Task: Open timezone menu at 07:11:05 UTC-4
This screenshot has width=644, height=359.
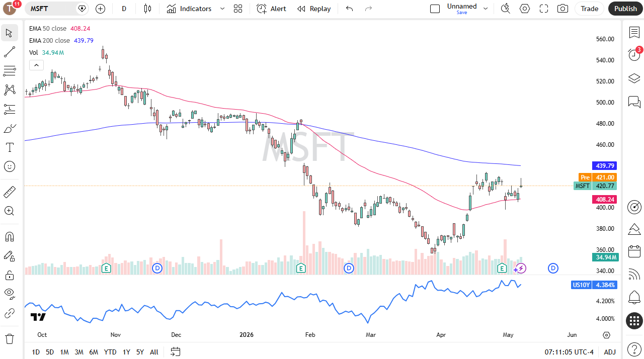Action: point(570,352)
